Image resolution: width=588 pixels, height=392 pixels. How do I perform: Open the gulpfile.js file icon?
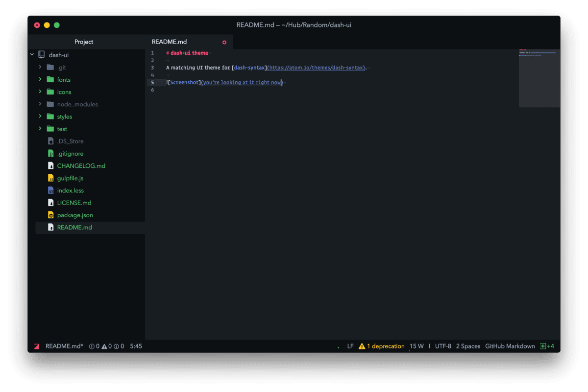(50, 178)
